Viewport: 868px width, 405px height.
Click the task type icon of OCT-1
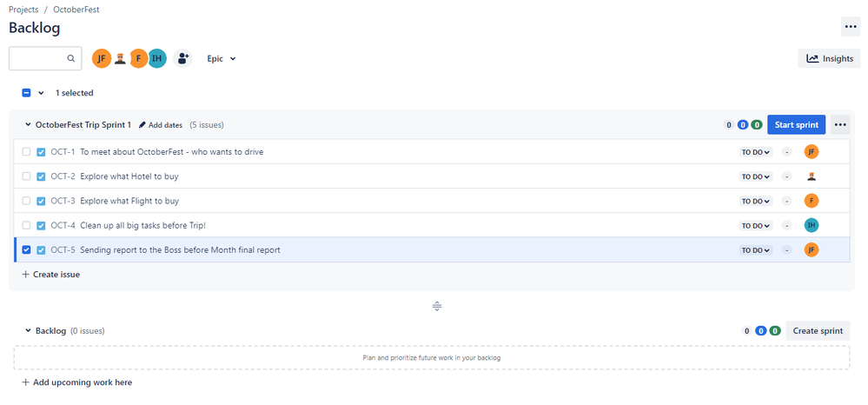pyautogui.click(x=41, y=152)
